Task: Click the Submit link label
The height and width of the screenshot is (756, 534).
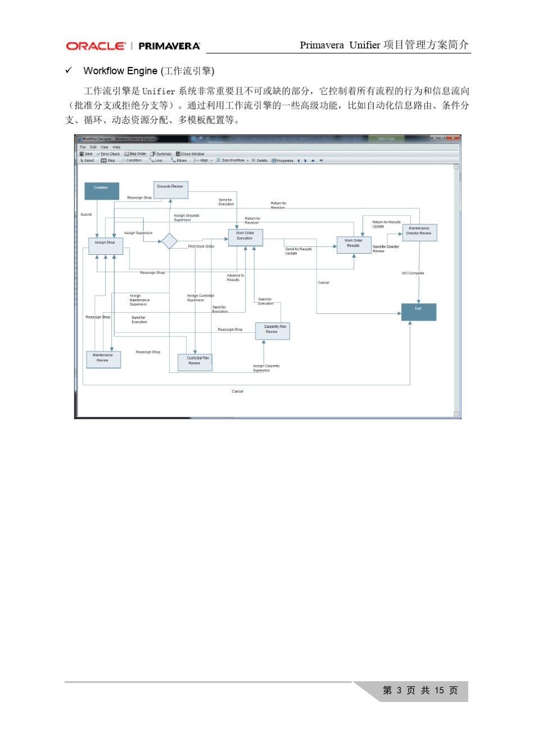Action: point(86,214)
